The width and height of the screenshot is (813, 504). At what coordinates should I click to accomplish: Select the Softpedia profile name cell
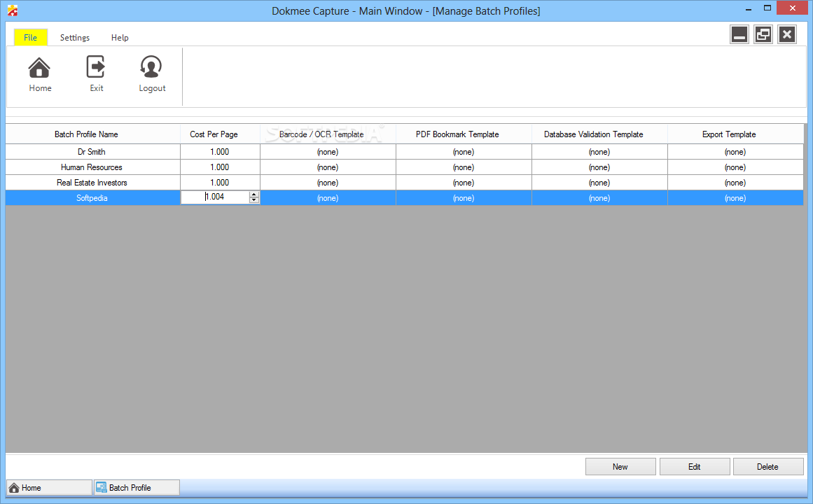pos(93,198)
